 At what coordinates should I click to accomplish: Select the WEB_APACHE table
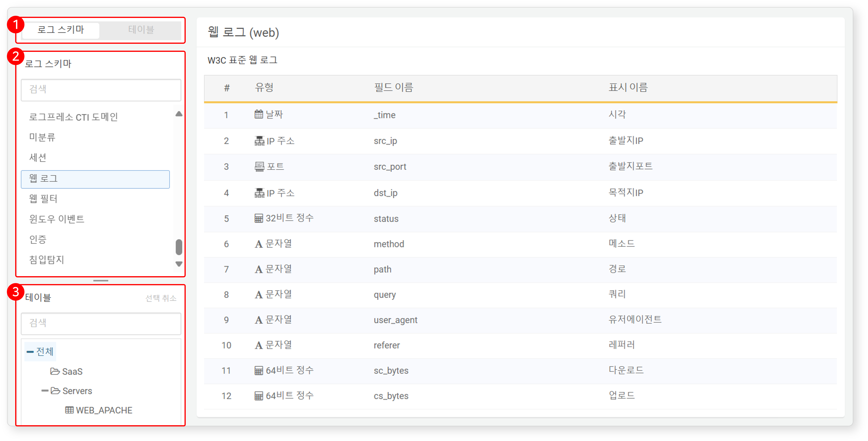click(104, 410)
